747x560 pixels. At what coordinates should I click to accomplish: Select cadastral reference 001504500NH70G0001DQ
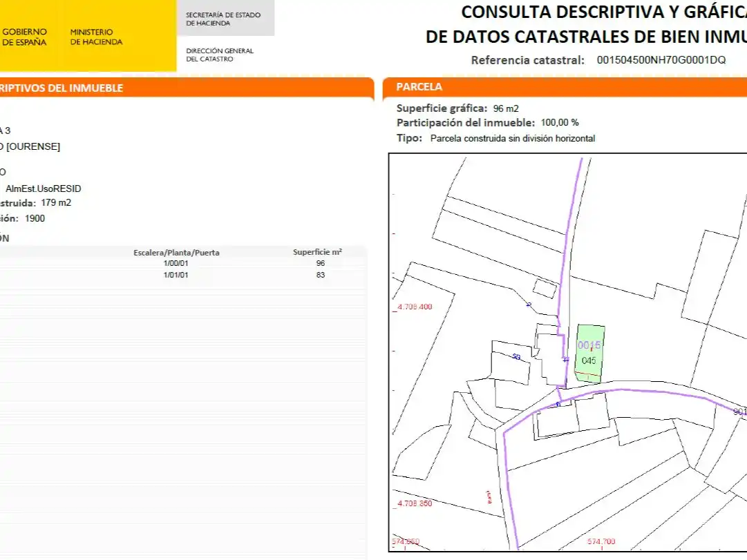(661, 60)
